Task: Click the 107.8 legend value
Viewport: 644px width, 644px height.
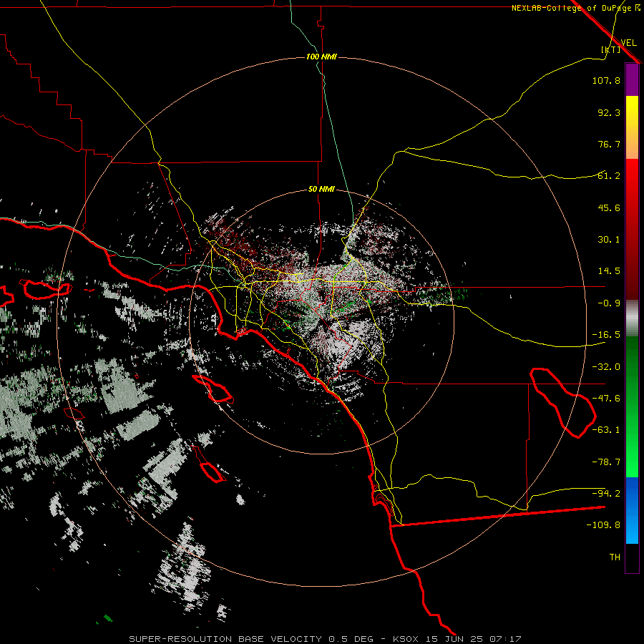Action: (x=606, y=80)
